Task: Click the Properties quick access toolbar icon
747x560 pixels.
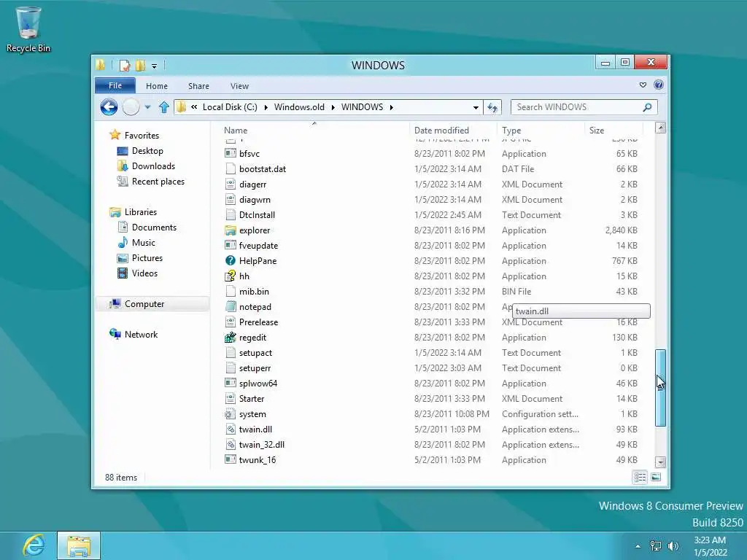Action: tap(124, 65)
